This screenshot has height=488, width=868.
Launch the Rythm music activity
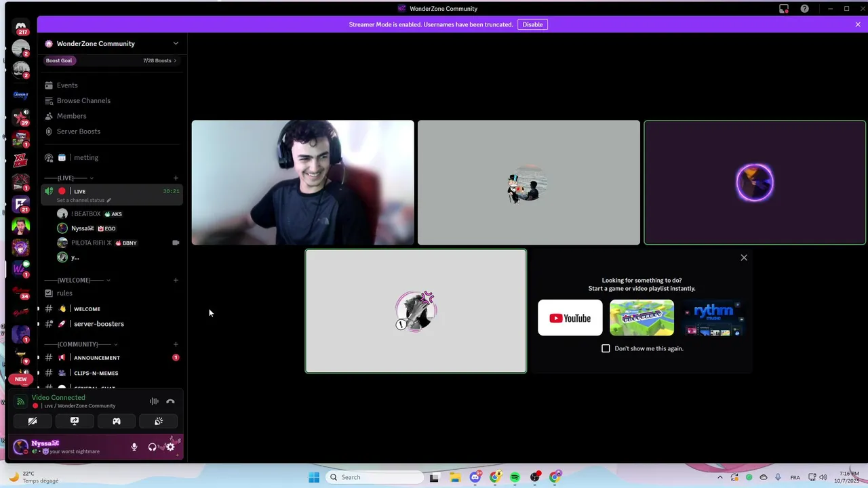(713, 318)
